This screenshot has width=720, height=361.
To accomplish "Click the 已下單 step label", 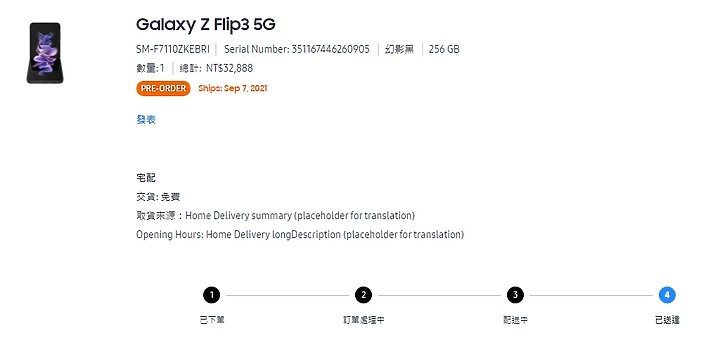I will click(212, 320).
